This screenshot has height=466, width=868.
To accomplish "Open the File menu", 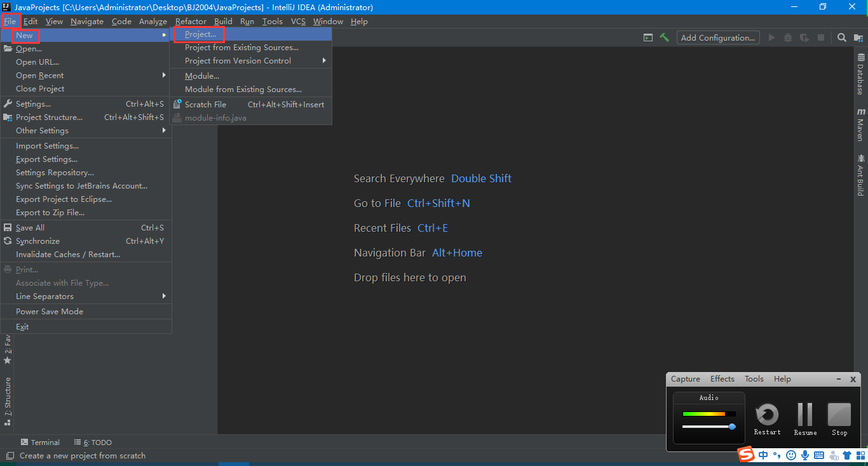I will (x=10, y=21).
